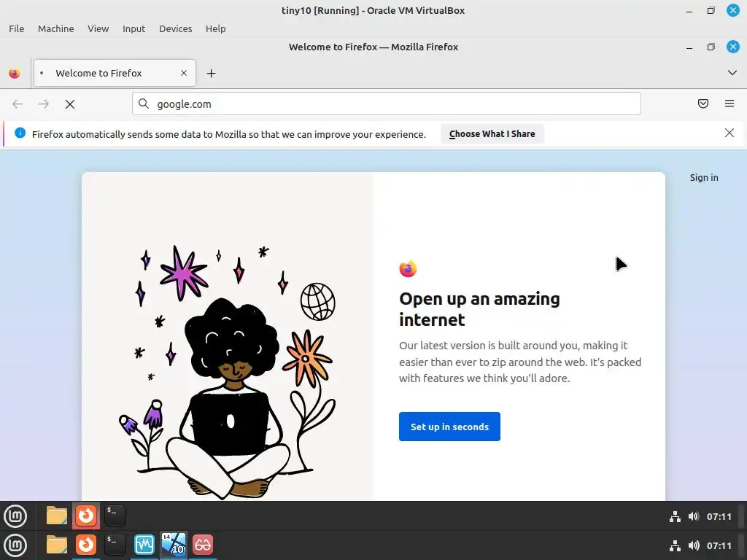The height and width of the screenshot is (560, 747).
Task: Click the guest VM taskbar clock
Action: click(x=719, y=517)
